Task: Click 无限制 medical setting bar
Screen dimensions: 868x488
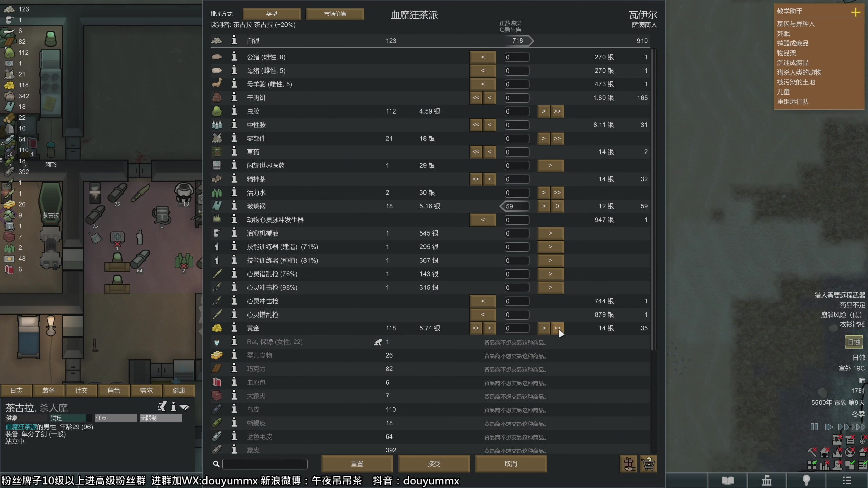Action: point(161,418)
